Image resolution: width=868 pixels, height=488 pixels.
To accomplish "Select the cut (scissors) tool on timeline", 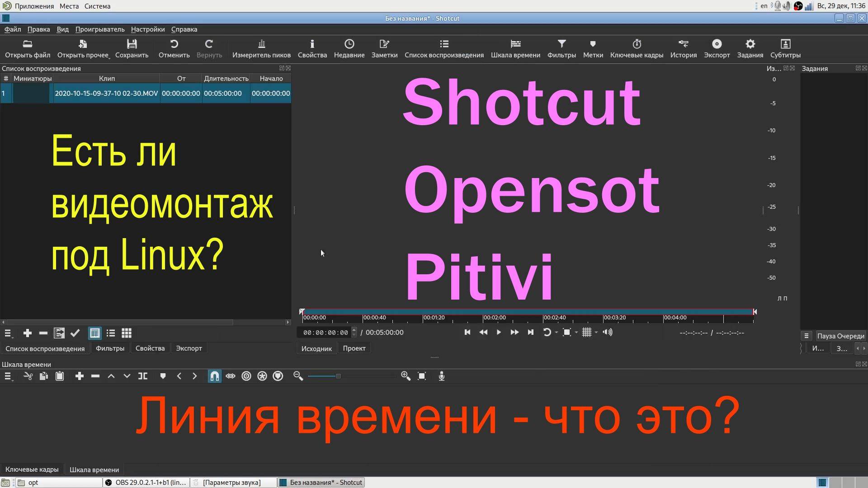I will (x=28, y=375).
